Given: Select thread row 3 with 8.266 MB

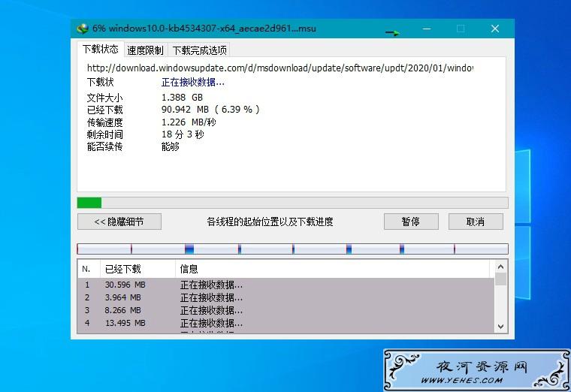Looking at the screenshot, I should coord(285,310).
